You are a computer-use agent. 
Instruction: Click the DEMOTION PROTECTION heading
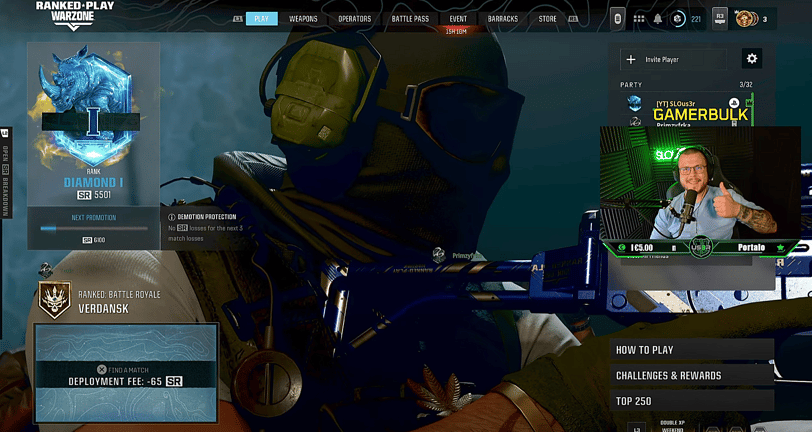click(x=207, y=217)
